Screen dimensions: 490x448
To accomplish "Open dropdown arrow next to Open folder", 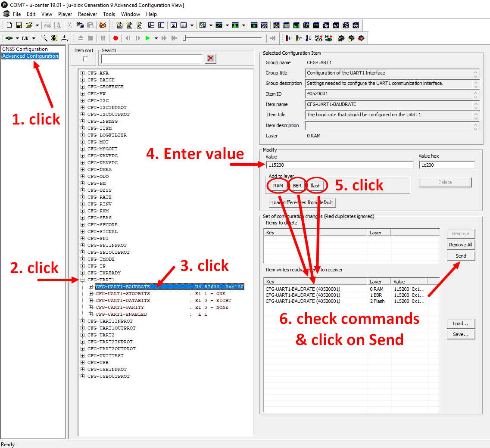I will click(x=37, y=25).
